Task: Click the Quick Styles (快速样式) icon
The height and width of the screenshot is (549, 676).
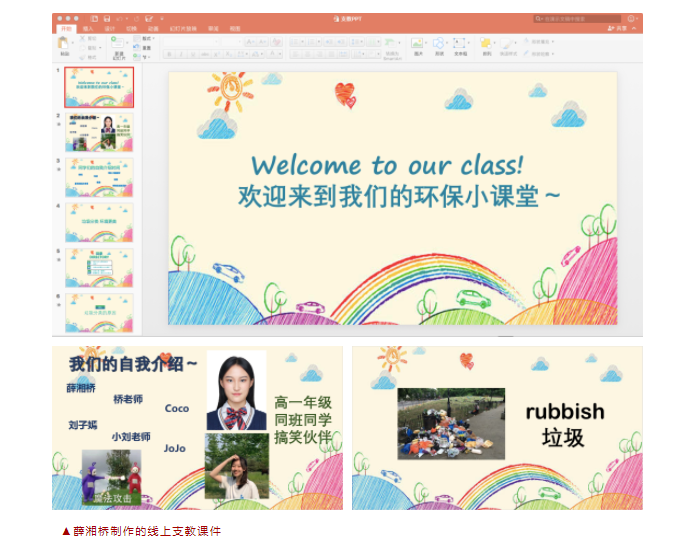Action: tap(507, 44)
